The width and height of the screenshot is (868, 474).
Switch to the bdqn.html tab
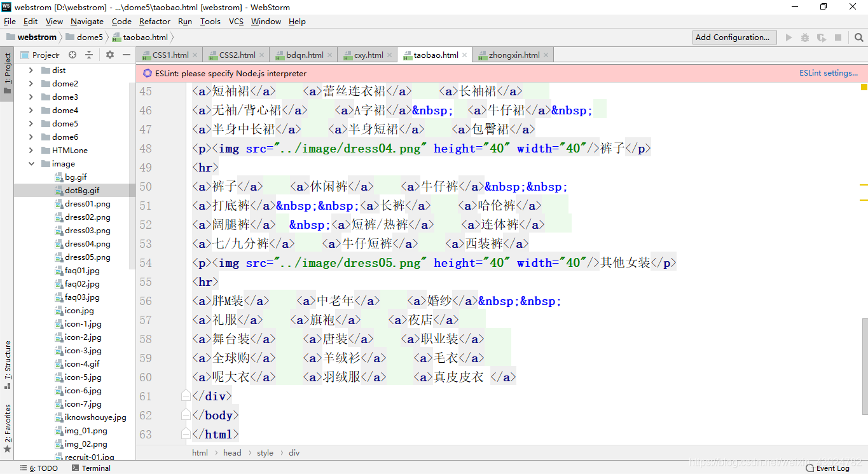(305, 55)
